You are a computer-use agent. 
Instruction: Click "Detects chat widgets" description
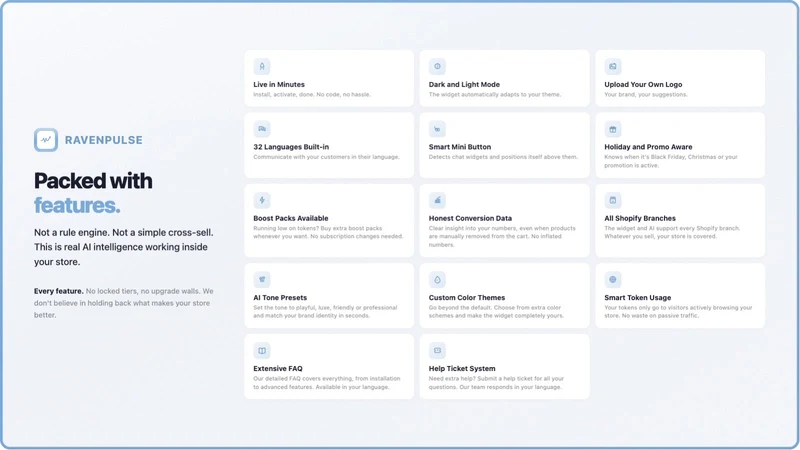[503, 157]
